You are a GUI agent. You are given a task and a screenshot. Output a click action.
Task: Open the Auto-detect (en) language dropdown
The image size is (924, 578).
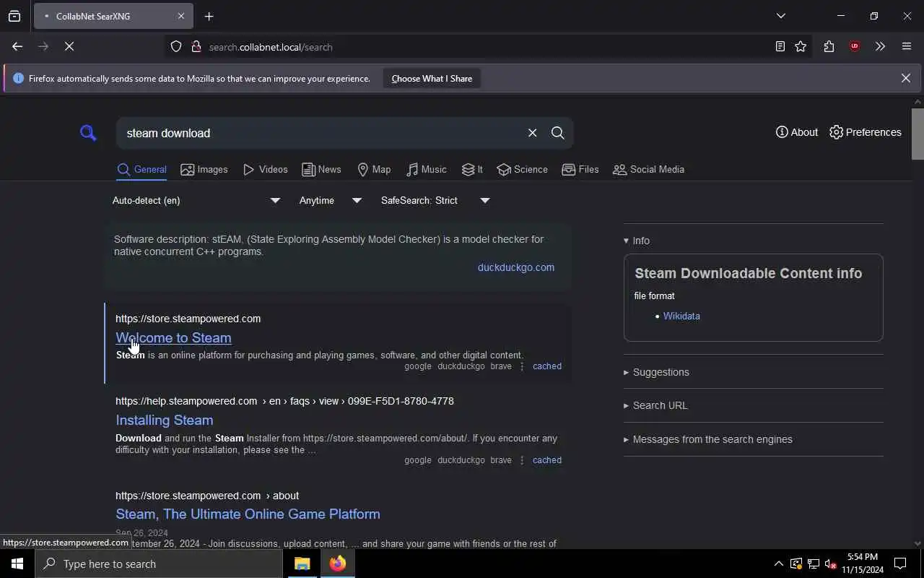(196, 200)
